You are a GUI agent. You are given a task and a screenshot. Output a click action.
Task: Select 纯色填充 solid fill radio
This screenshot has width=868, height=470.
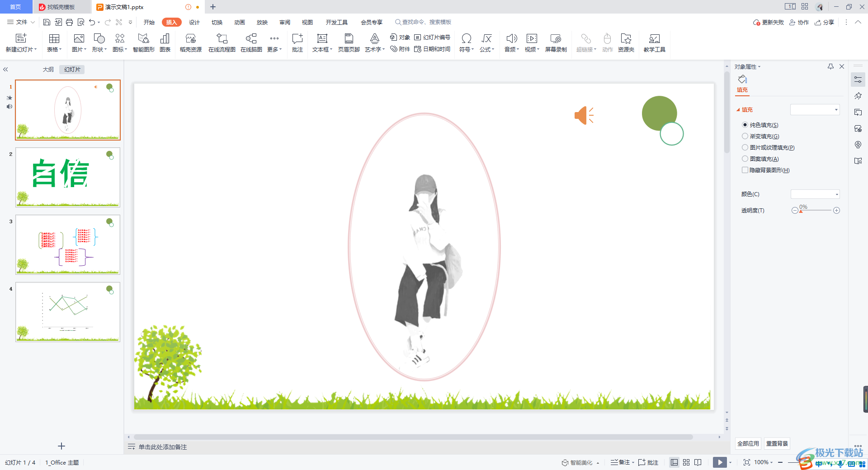[x=745, y=125]
